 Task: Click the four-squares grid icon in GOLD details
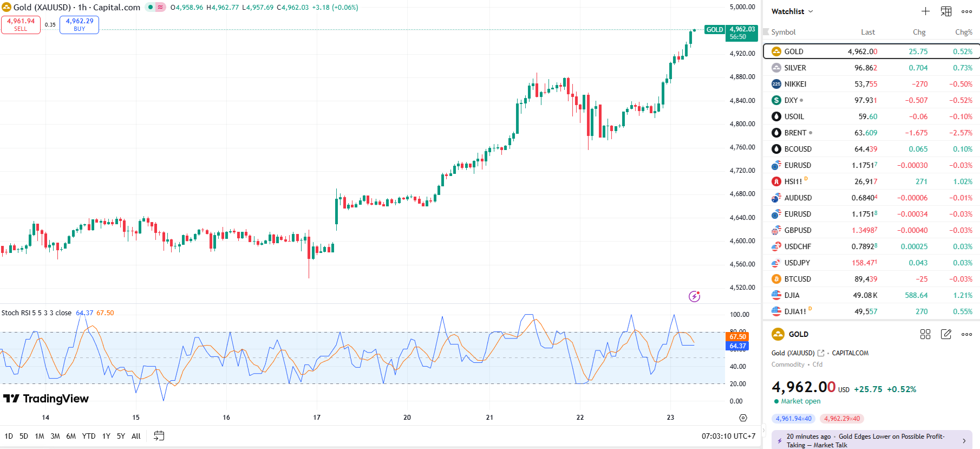(925, 334)
